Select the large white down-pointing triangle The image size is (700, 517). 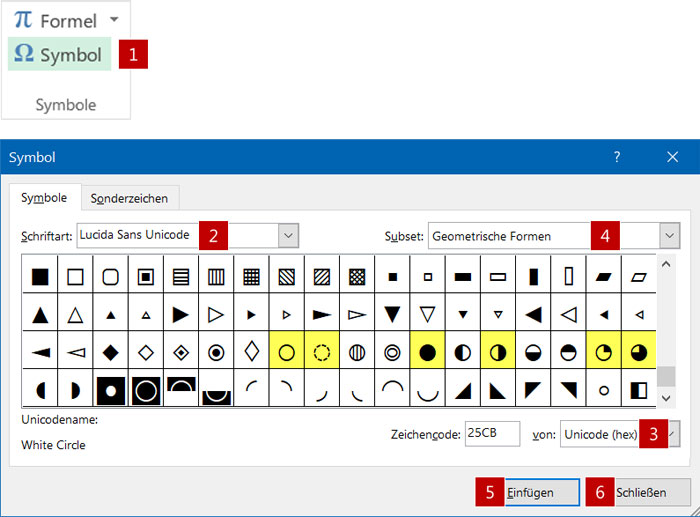427,315
